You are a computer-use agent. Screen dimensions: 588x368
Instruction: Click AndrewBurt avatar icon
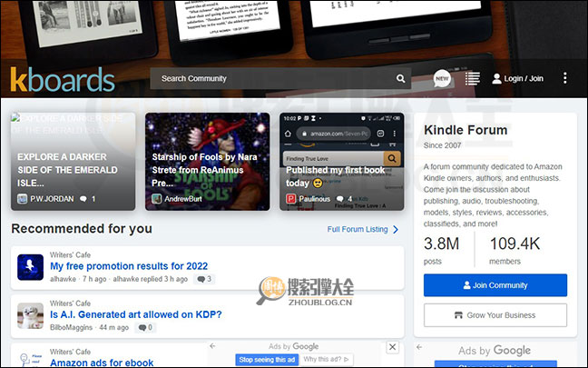pyautogui.click(x=156, y=199)
